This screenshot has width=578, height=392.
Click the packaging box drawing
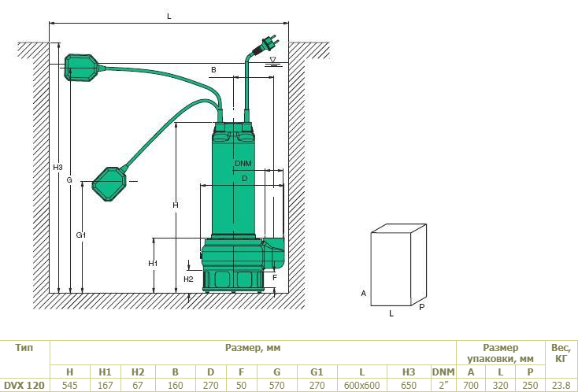pyautogui.click(x=398, y=266)
